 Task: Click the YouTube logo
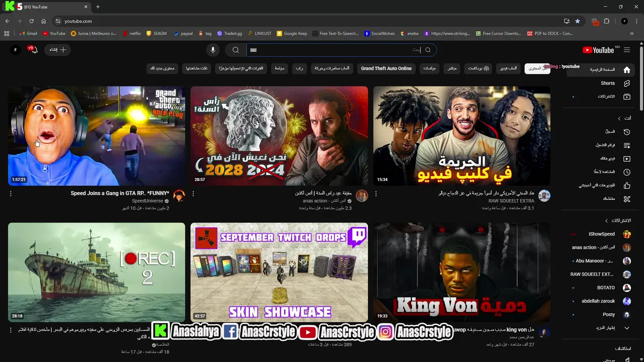[598, 50]
